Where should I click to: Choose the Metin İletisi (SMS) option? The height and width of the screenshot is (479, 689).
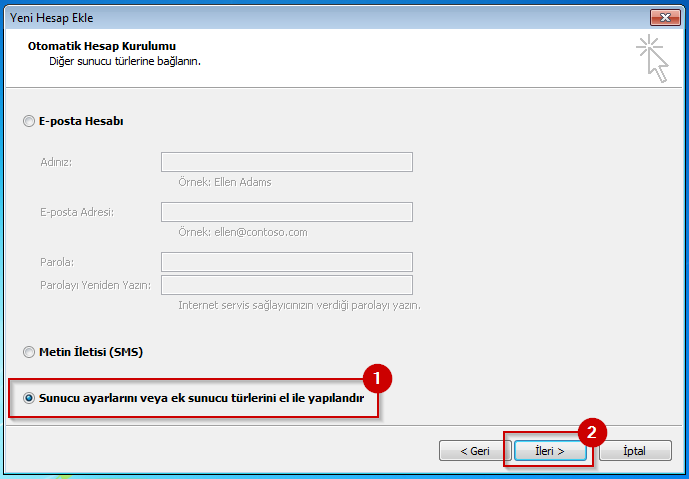pyautogui.click(x=28, y=352)
